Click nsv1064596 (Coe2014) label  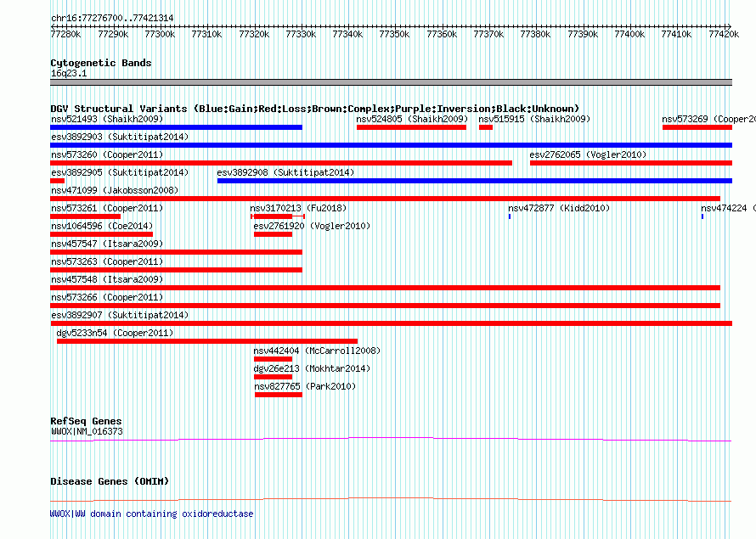102,226
